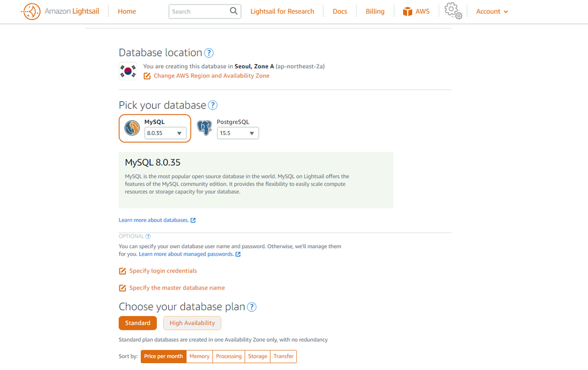Viewport: 588px width, 370px height.
Task: Click the AWS cube icon
Action: [x=408, y=11]
